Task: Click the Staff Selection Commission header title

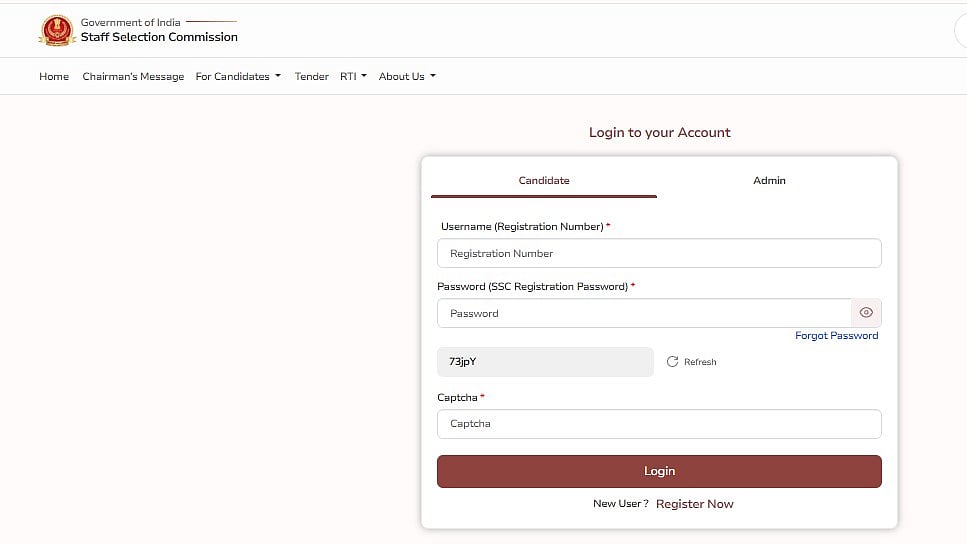Action: pos(159,37)
